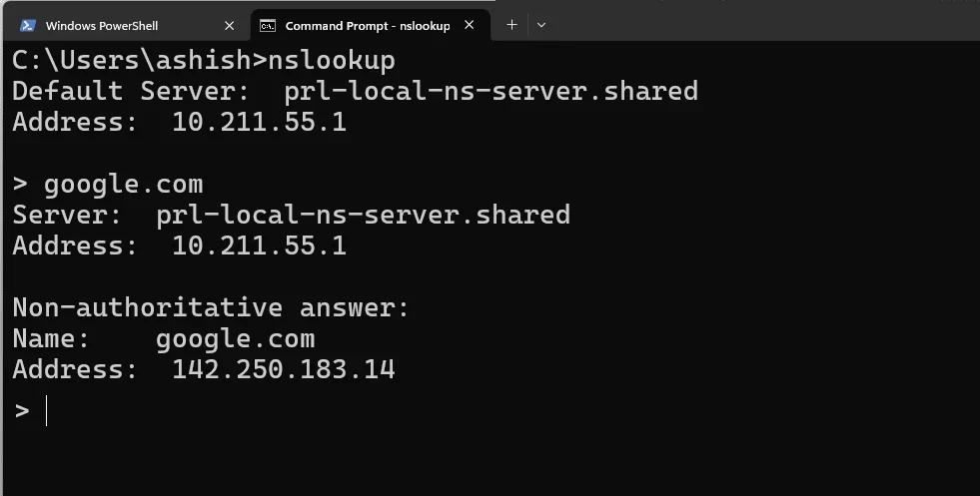980x496 pixels.
Task: Expand the new tab profile dropdown chevron
Action: [x=541, y=25]
